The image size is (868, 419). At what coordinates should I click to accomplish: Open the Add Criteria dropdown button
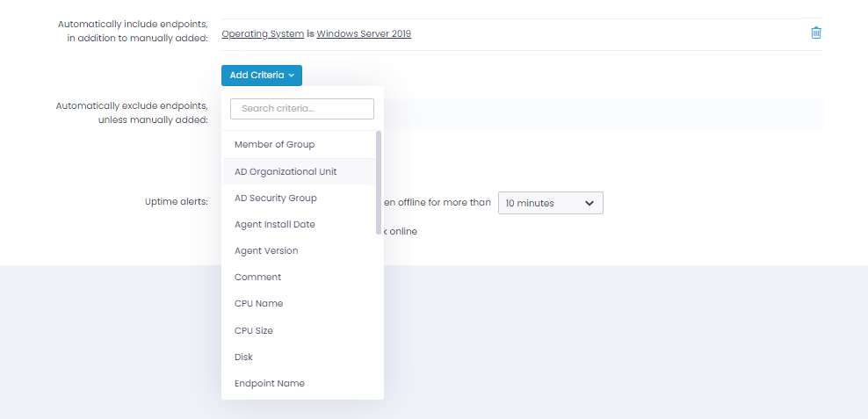coord(261,76)
